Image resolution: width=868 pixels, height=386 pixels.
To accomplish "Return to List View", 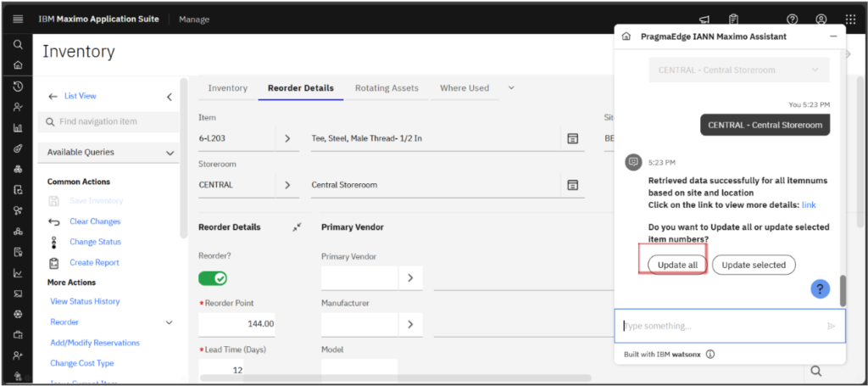I will tap(81, 96).
